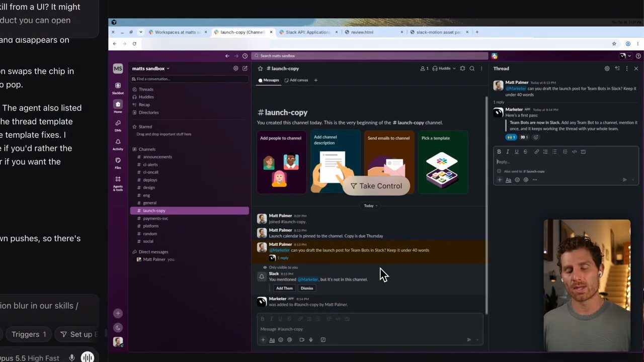Open send options arrow in channel composer

477,340
